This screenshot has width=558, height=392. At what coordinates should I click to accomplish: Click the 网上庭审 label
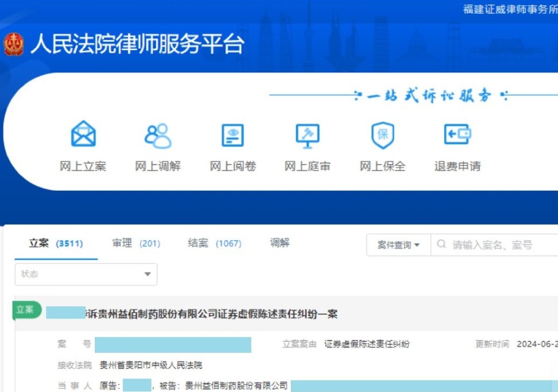tap(307, 166)
